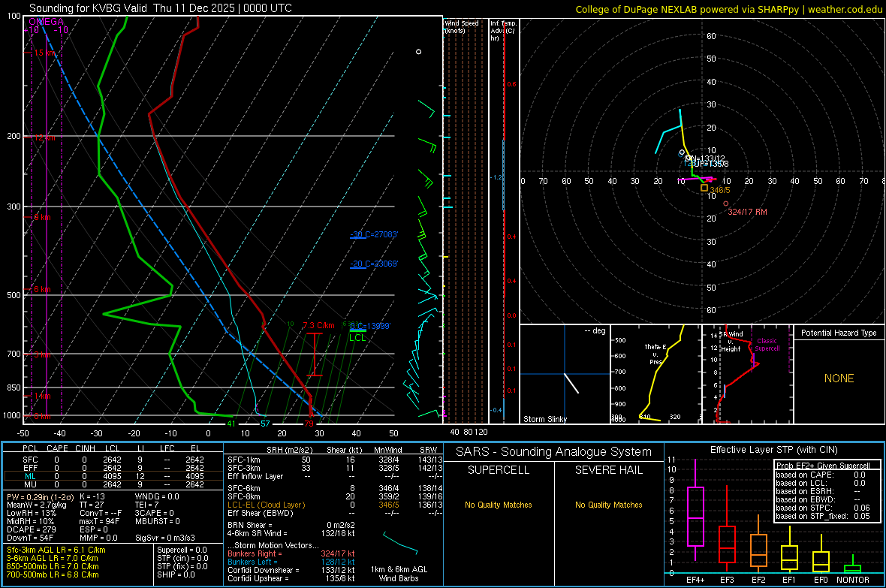Screen dimensions: 886x588
Task: Select the highlighted ML parcel row
Action: pyautogui.click(x=113, y=476)
